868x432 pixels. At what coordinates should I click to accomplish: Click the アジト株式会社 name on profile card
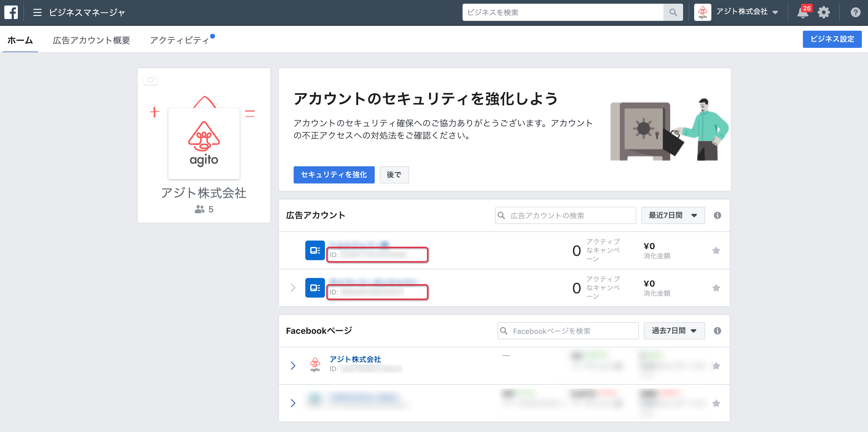[x=204, y=193]
